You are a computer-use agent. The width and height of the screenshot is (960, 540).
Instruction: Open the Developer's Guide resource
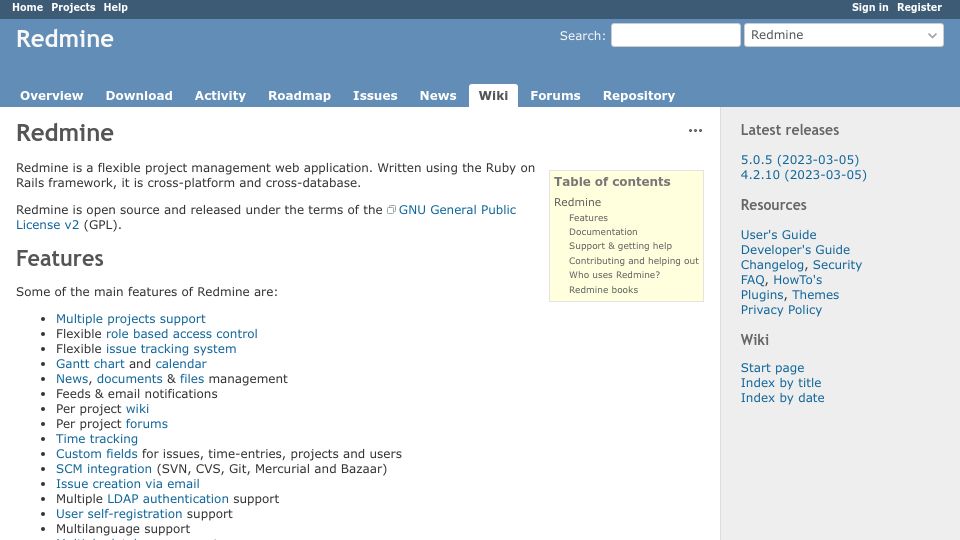coord(795,250)
